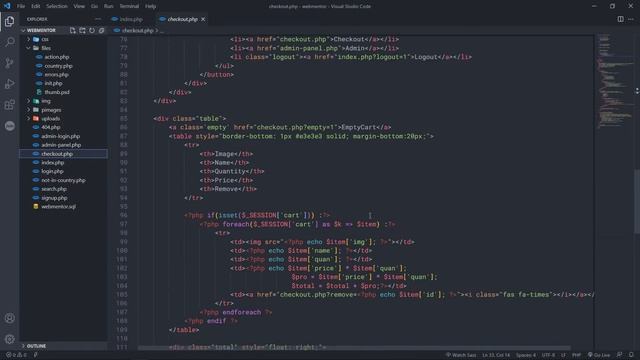Open the File menu

[x=21, y=6]
